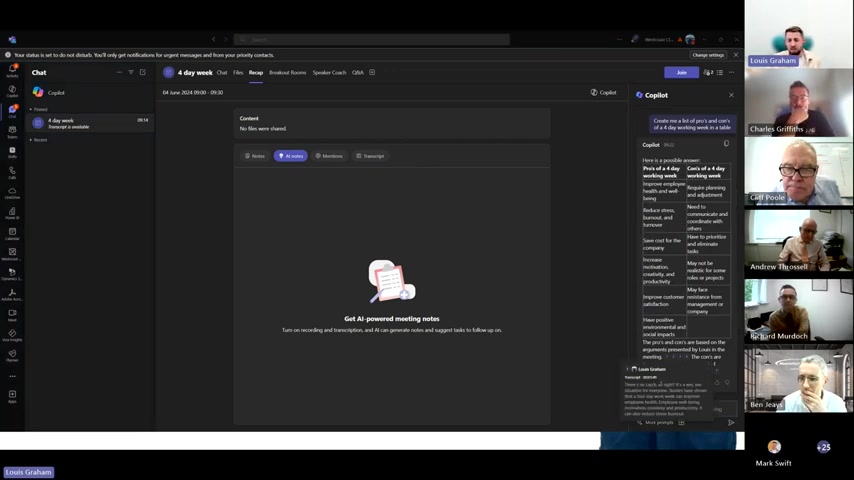Open the Dynamics app icon
The height and width of the screenshot is (480, 854).
click(12, 274)
